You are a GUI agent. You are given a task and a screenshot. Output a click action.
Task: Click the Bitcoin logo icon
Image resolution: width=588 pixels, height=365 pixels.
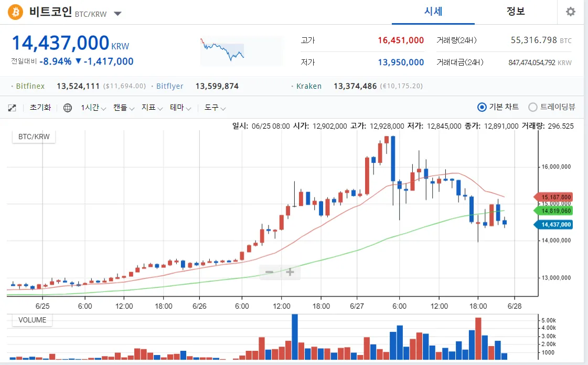coord(15,12)
